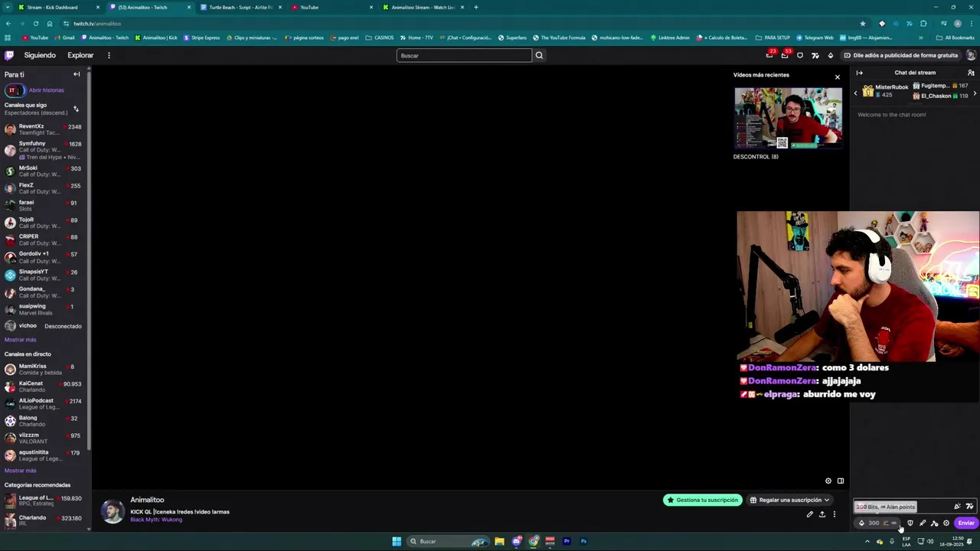Open the Twitch home logo
The image size is (980, 551).
click(9, 55)
